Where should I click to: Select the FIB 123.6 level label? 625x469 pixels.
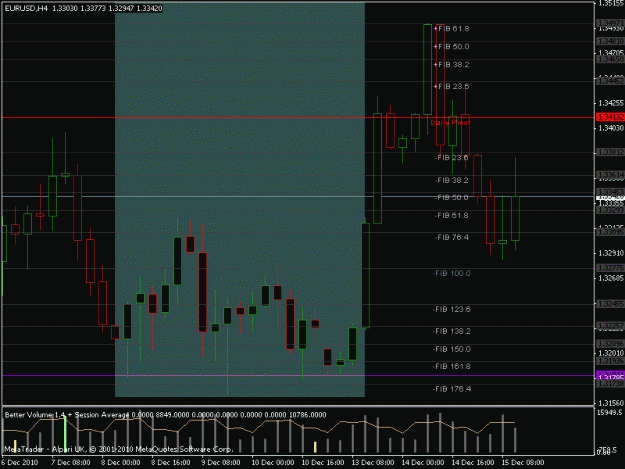coord(452,309)
